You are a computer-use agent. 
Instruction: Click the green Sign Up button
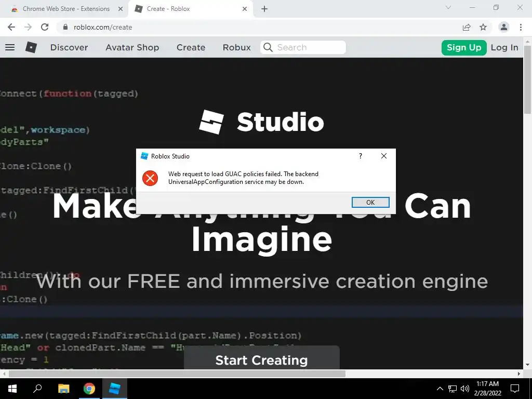click(464, 47)
